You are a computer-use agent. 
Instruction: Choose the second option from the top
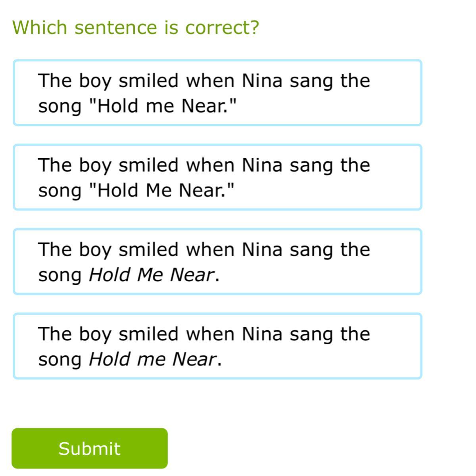click(217, 177)
